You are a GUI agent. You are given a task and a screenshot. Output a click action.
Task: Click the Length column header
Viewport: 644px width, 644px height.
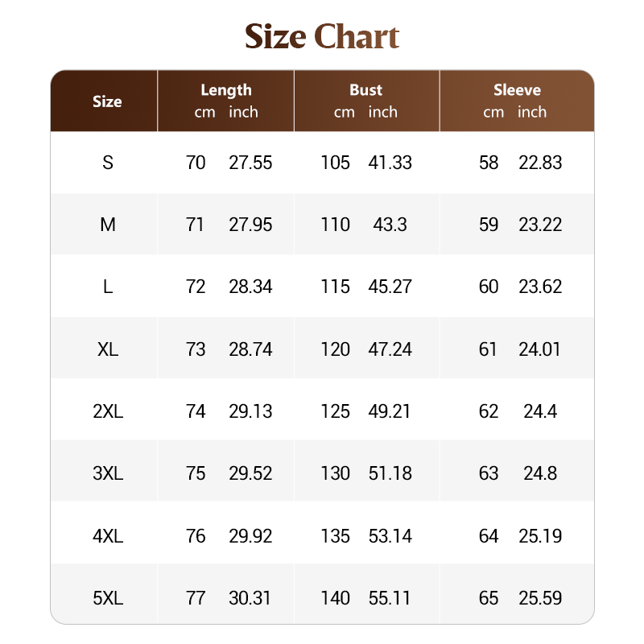point(226,90)
